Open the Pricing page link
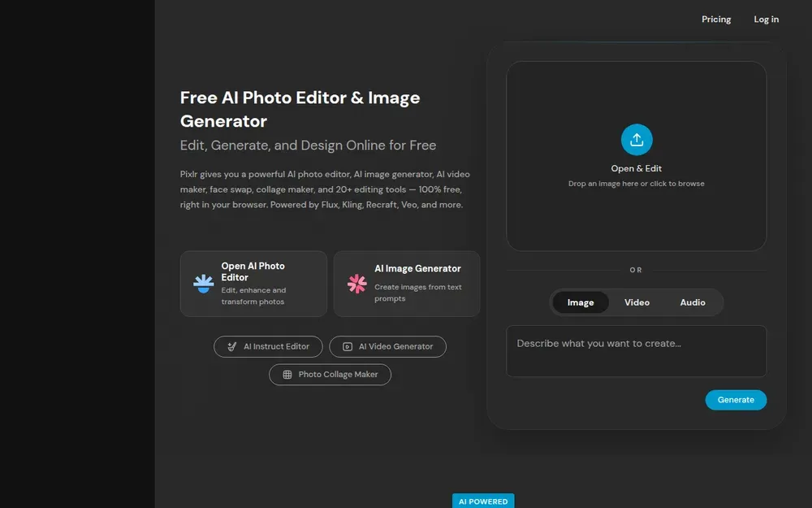This screenshot has height=508, width=812. coord(716,20)
